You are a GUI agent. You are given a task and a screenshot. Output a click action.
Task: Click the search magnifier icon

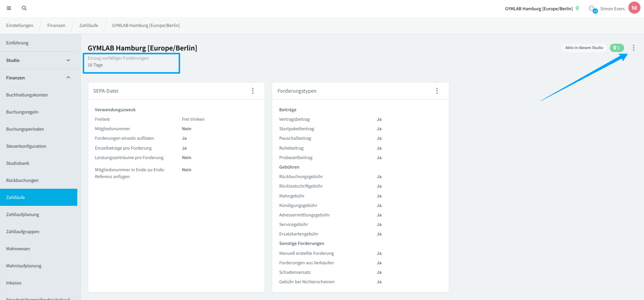(x=24, y=8)
